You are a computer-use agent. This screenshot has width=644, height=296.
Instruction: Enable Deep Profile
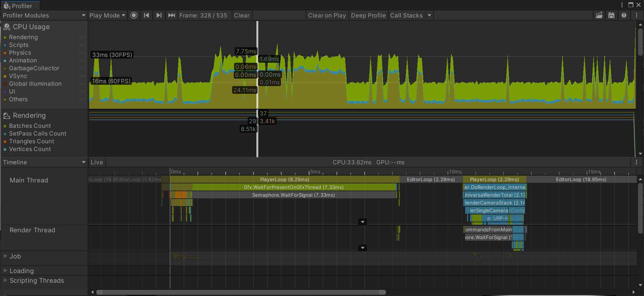pyautogui.click(x=369, y=15)
